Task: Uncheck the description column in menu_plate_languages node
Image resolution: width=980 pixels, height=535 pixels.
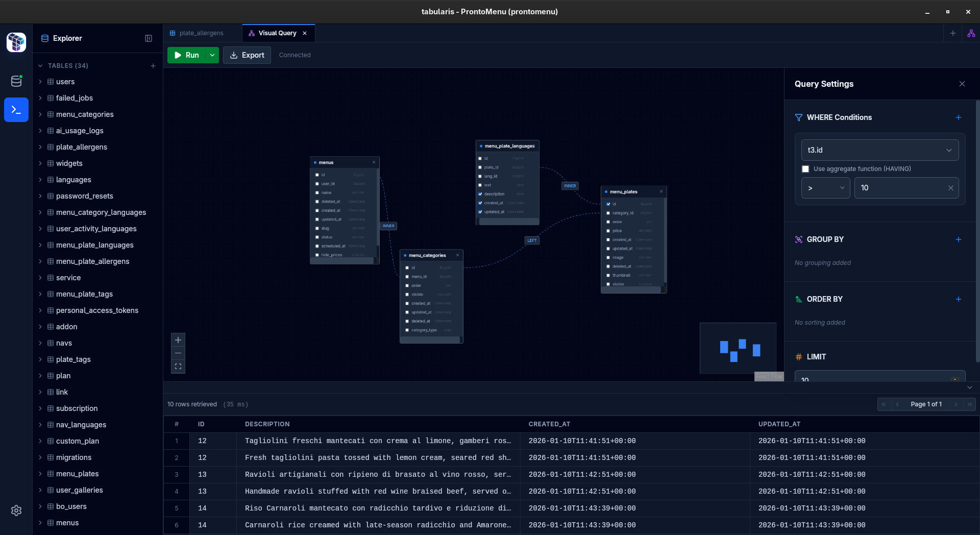Action: [480, 194]
